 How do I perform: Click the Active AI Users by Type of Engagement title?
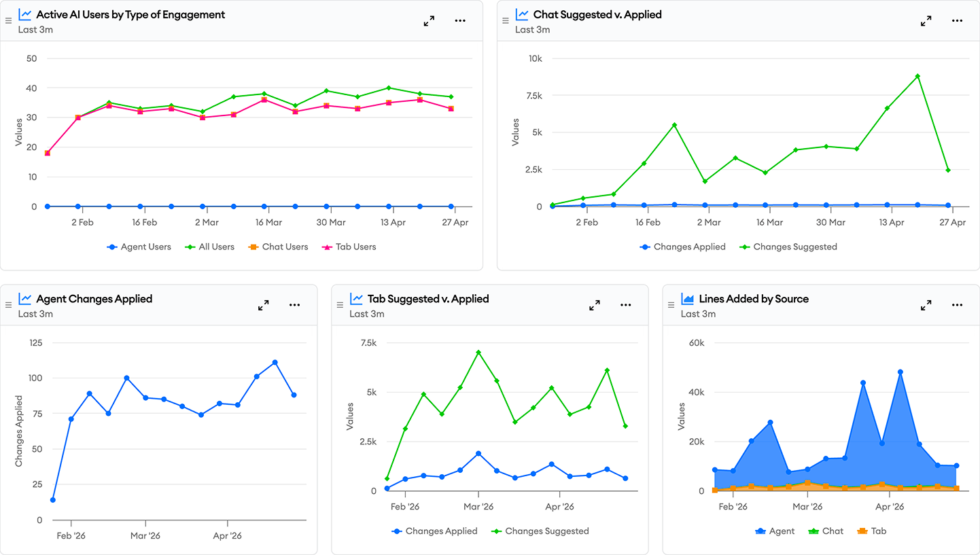click(130, 14)
